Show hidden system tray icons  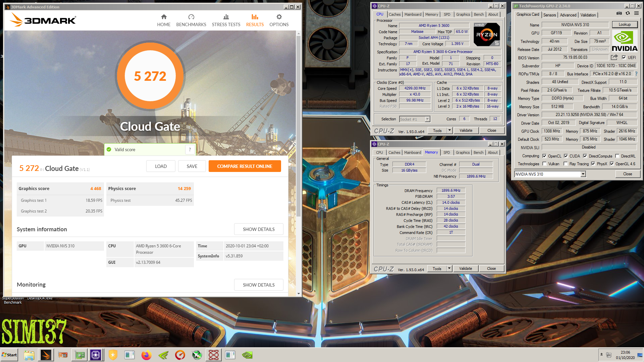click(x=601, y=355)
